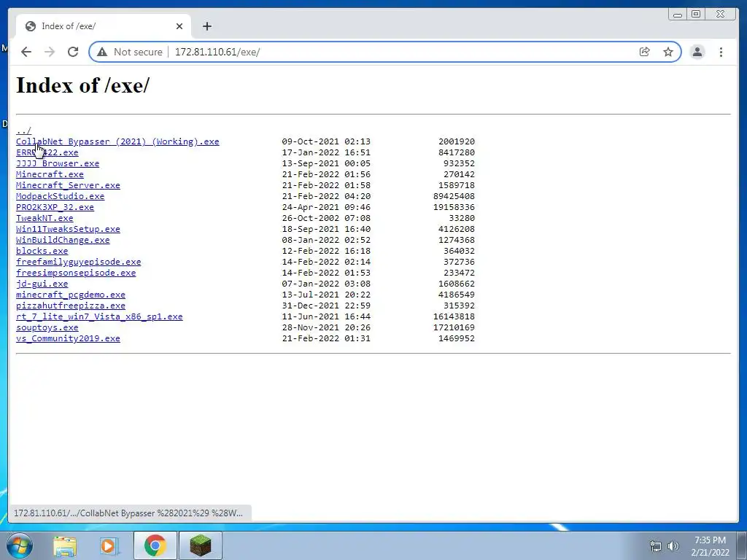The width and height of the screenshot is (747, 560).
Task: Open Chrome's three-dot menu
Action: point(721,52)
